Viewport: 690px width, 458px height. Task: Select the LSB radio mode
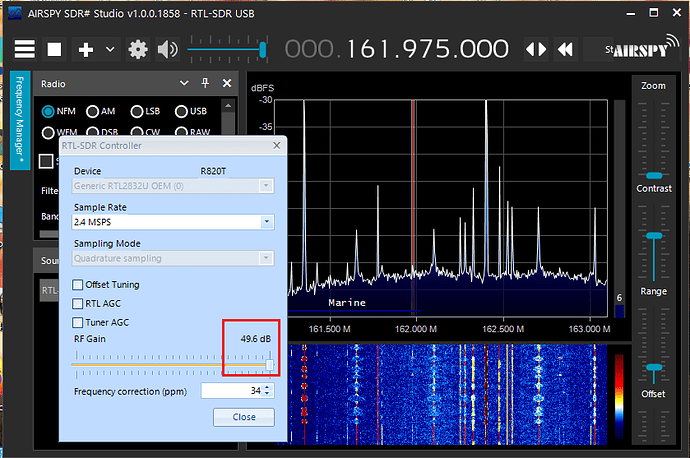tap(137, 112)
